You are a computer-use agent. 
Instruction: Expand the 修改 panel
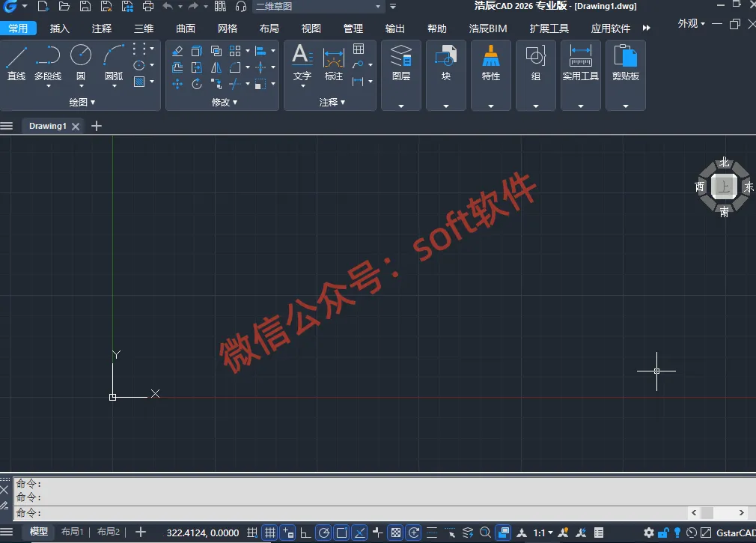(224, 103)
